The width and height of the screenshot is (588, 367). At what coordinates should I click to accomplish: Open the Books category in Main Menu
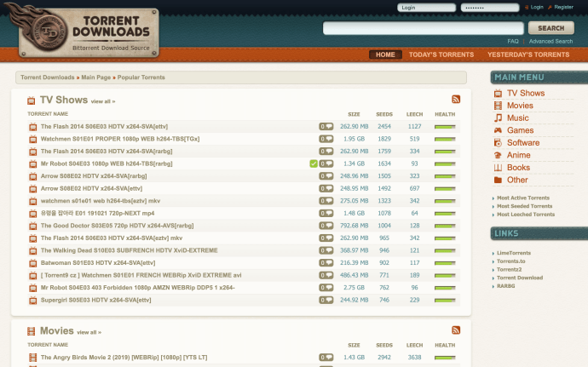pyautogui.click(x=518, y=168)
